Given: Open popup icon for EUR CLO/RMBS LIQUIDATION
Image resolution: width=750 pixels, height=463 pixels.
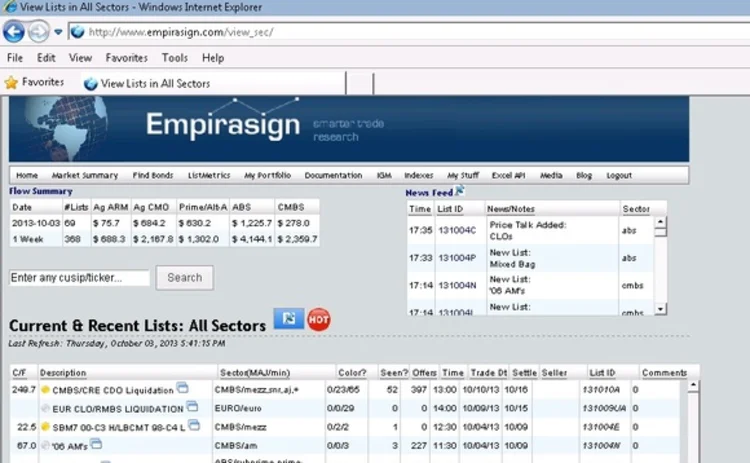Looking at the screenshot, I should coord(192,407).
